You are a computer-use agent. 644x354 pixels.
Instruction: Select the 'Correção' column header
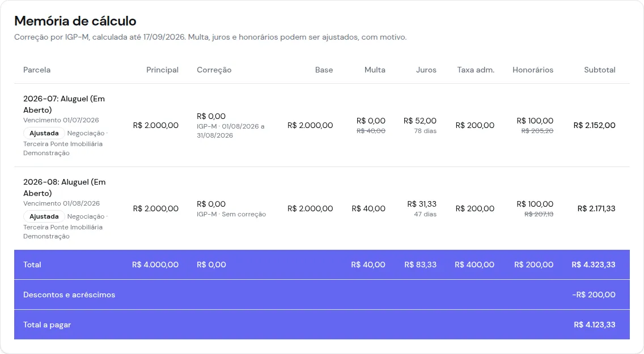pos(214,70)
